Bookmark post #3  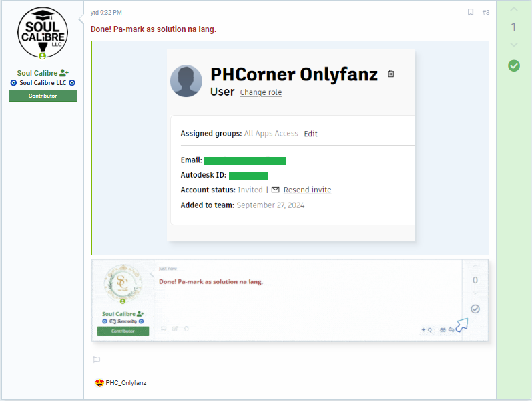(471, 12)
